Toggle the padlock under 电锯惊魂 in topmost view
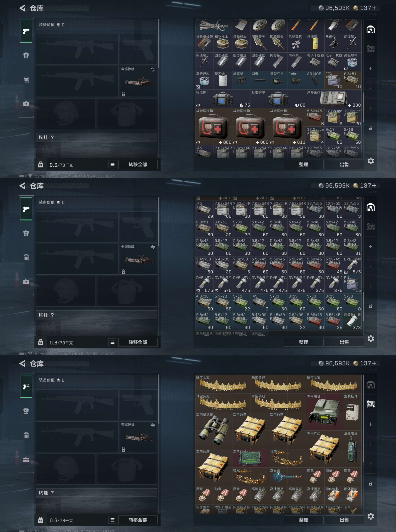This screenshot has width=396, height=532. (123, 94)
